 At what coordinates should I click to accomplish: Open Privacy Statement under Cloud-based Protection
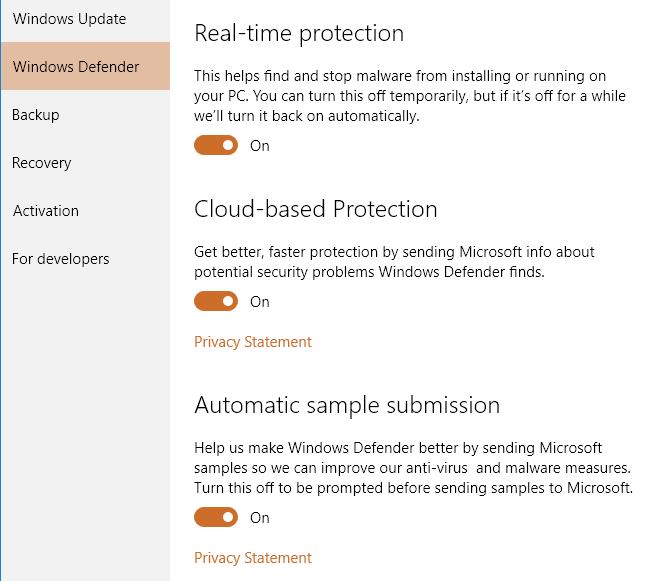253,342
